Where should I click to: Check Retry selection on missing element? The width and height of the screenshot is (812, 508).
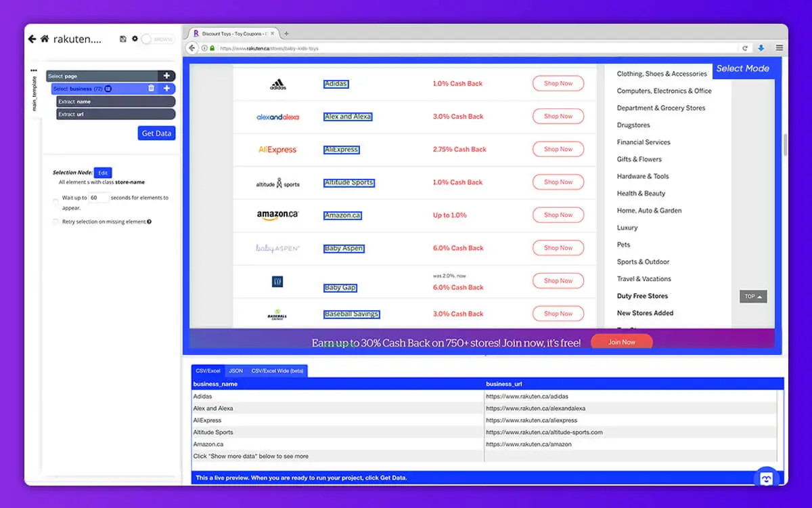tap(55, 221)
